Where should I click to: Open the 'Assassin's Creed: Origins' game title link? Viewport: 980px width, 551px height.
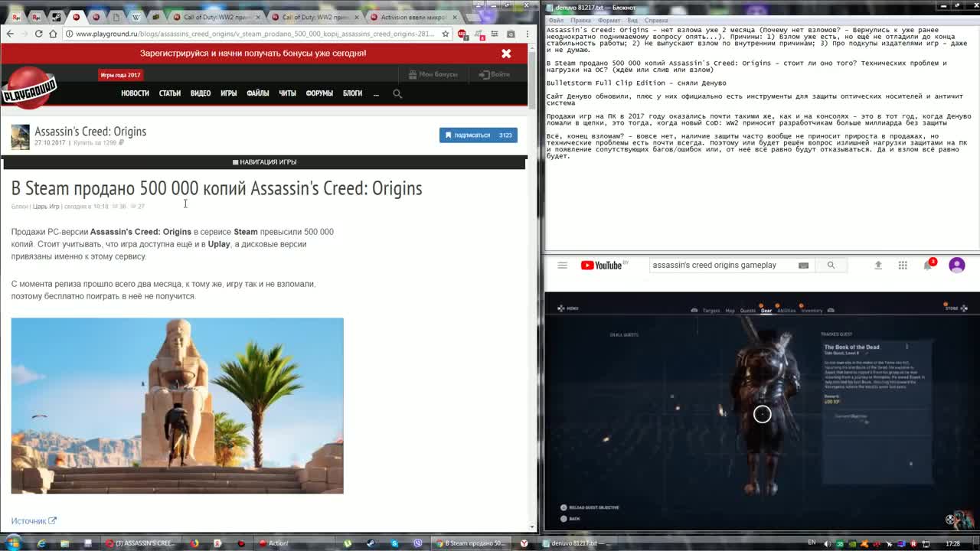pos(90,132)
